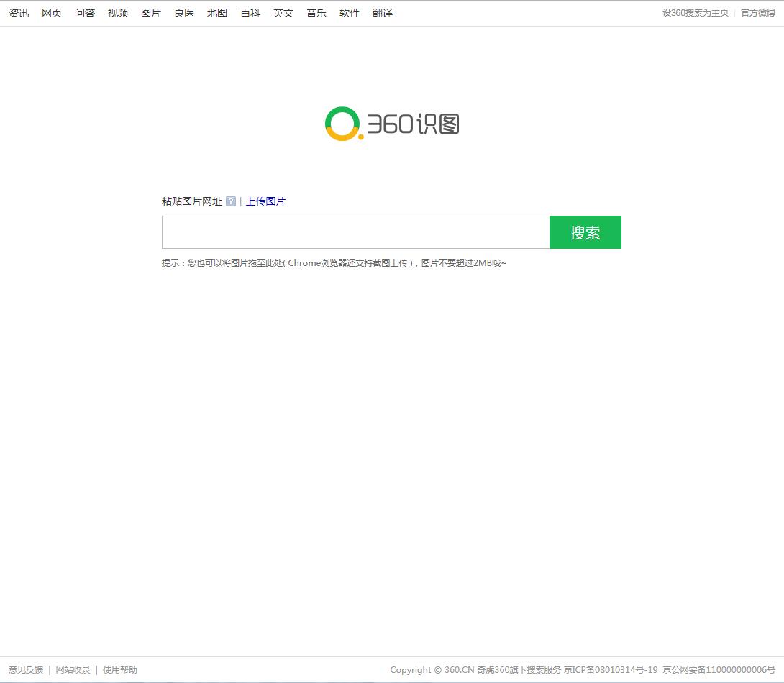Open the 图片 images tab

151,13
